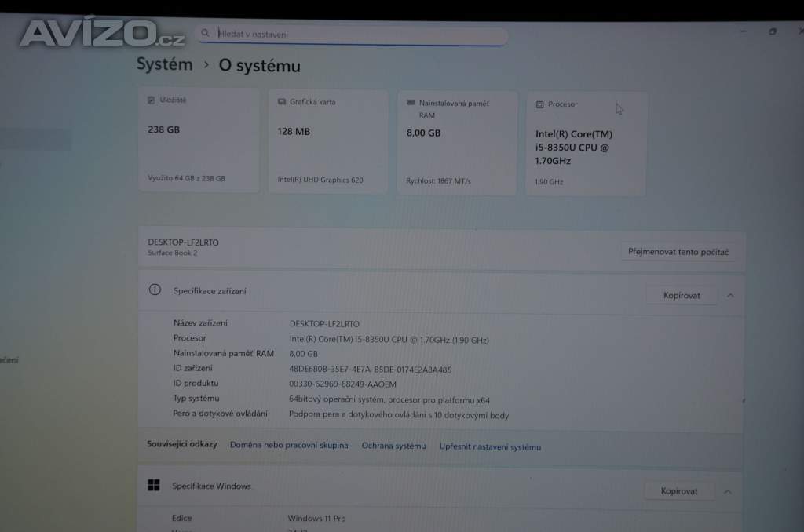This screenshot has height=532, width=804.
Task: Click the info icon beside Specifikace zařízení
Action: coord(155,290)
